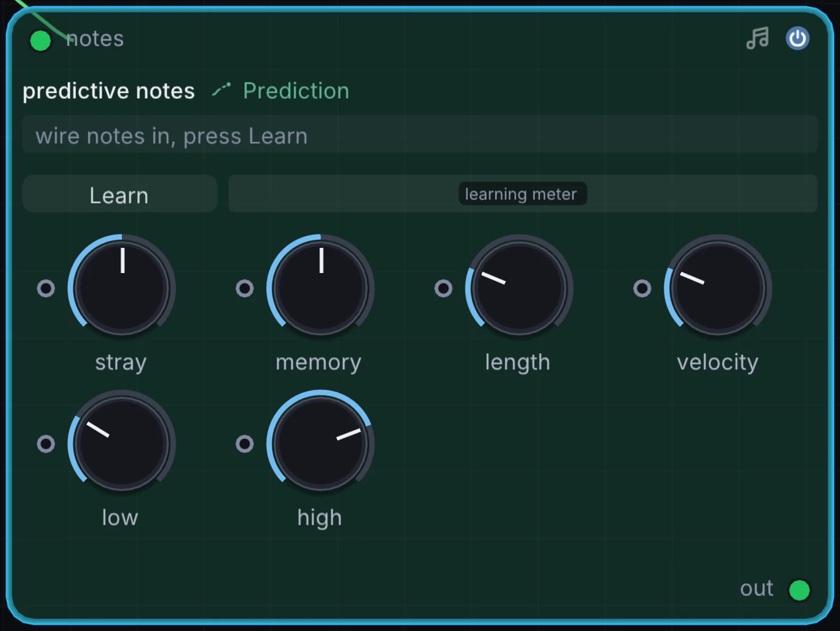Screen dimensions: 840x631
Task: Click the 'stray' knob label
Action: click(x=121, y=362)
